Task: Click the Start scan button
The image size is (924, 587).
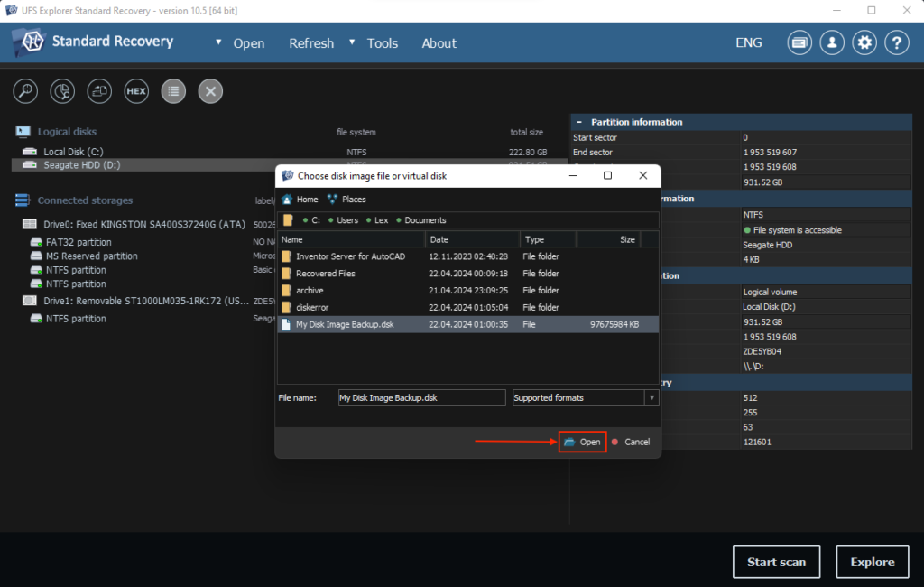Action: coord(776,562)
